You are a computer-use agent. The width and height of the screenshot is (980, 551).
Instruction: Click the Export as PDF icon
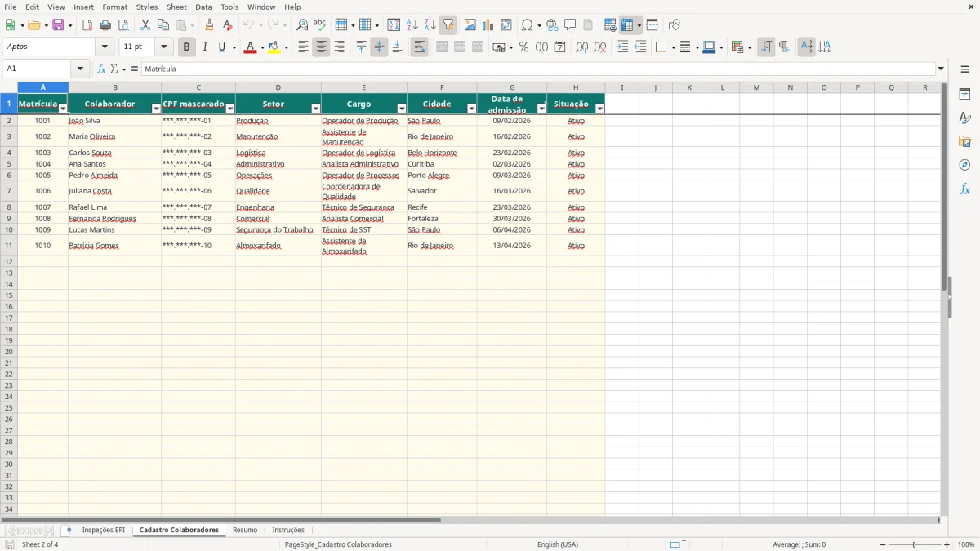click(x=87, y=25)
